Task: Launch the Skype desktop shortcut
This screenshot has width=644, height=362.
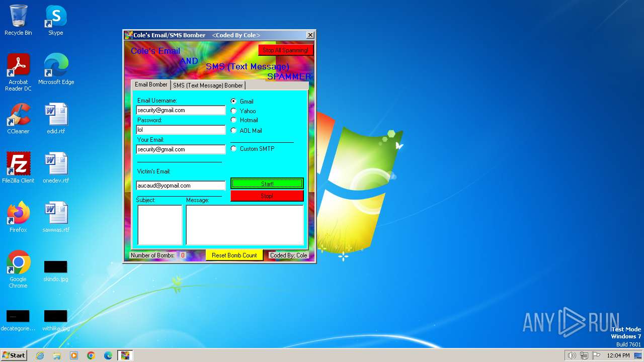Action: [56, 20]
